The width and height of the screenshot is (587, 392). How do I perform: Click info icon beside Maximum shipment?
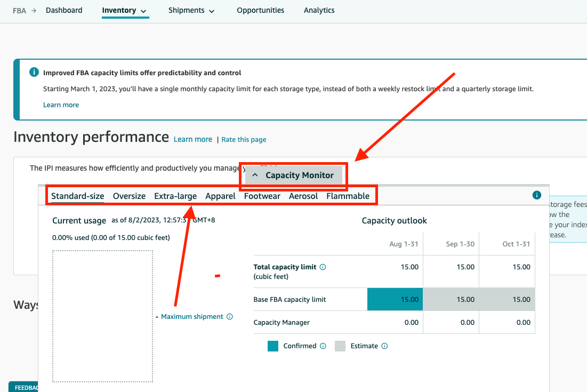click(x=230, y=317)
